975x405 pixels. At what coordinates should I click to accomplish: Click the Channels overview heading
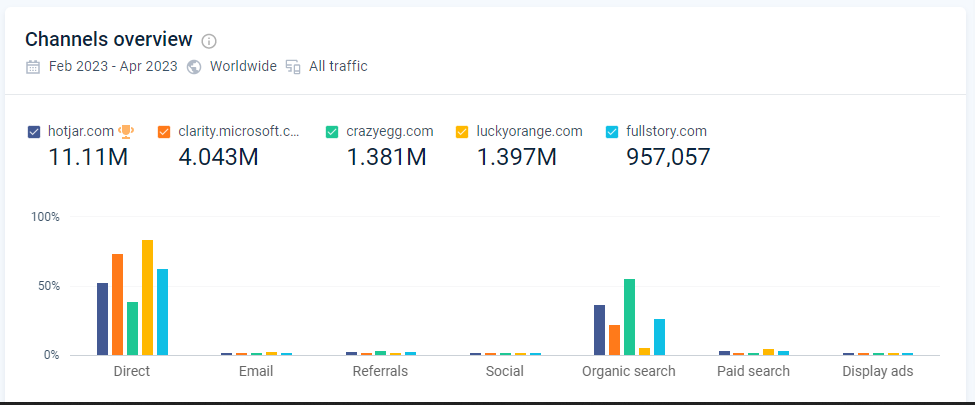click(x=109, y=40)
